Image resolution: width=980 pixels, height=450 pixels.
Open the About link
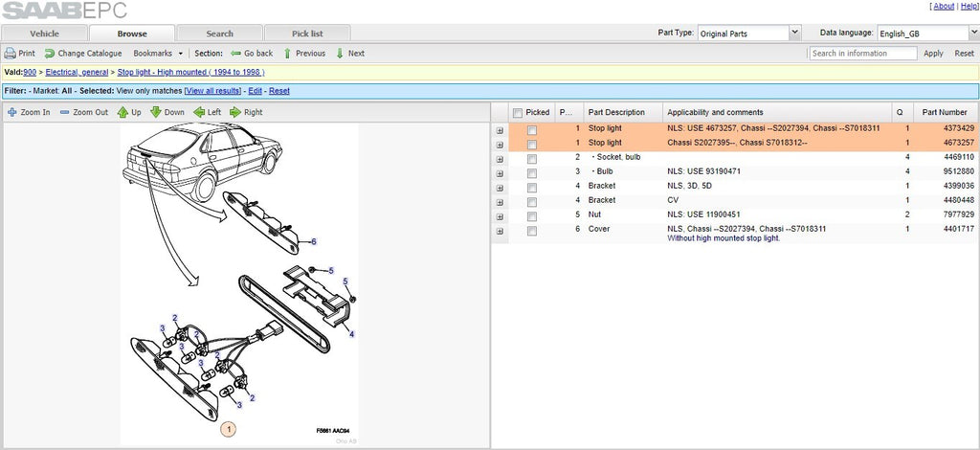(x=944, y=7)
